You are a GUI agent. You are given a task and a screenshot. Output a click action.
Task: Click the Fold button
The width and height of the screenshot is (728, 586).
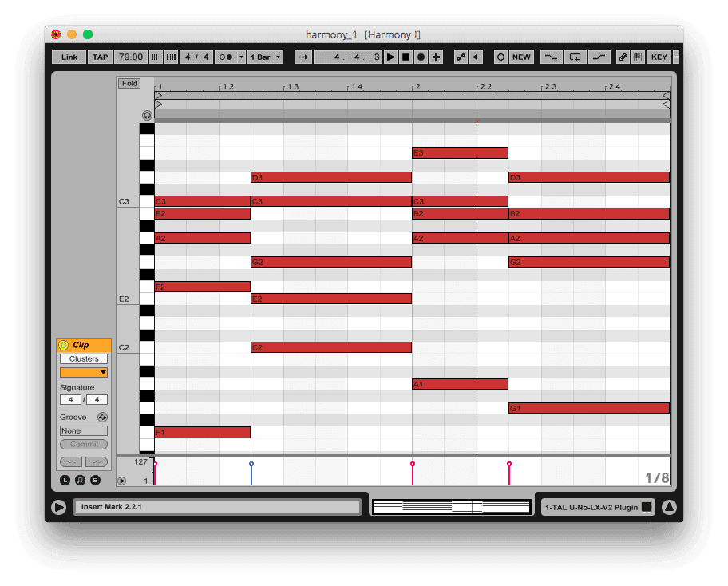coord(129,83)
